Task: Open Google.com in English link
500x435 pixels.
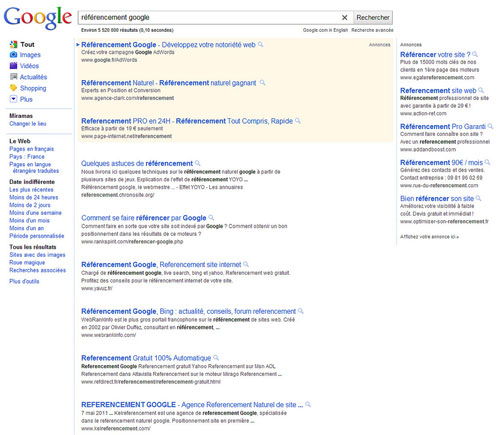Action: click(x=325, y=30)
